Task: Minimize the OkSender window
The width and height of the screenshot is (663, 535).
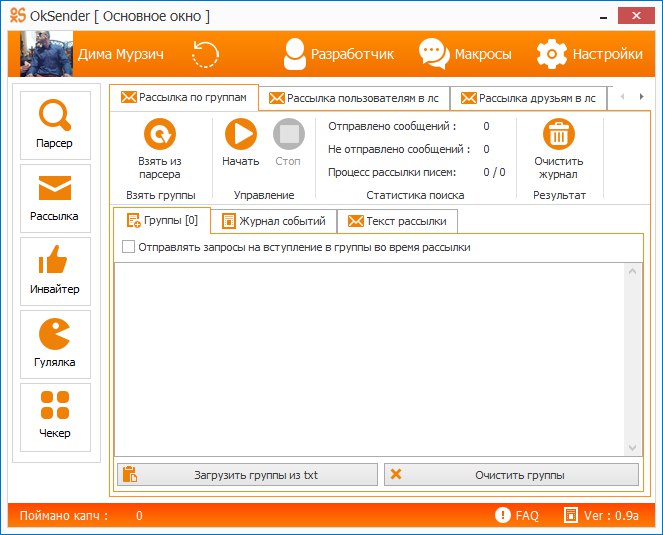Action: [x=603, y=17]
